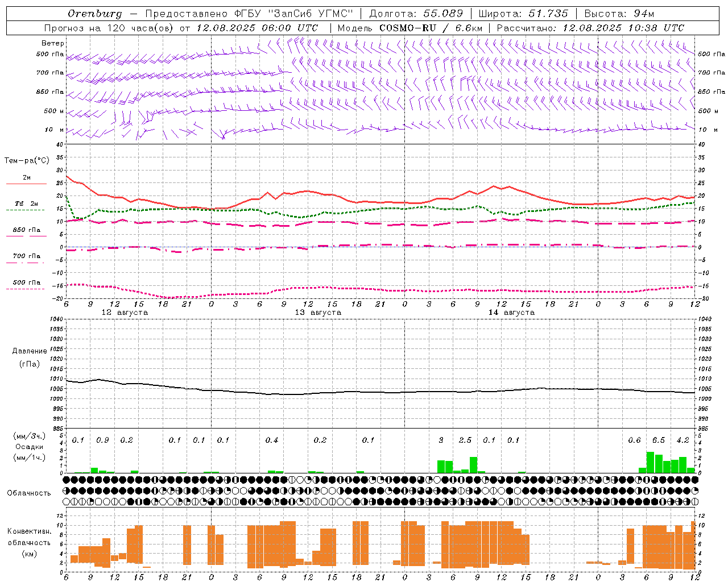Click the 'Td 2м' dew point legend label
Screen dimensions: 728x582
click(x=27, y=203)
